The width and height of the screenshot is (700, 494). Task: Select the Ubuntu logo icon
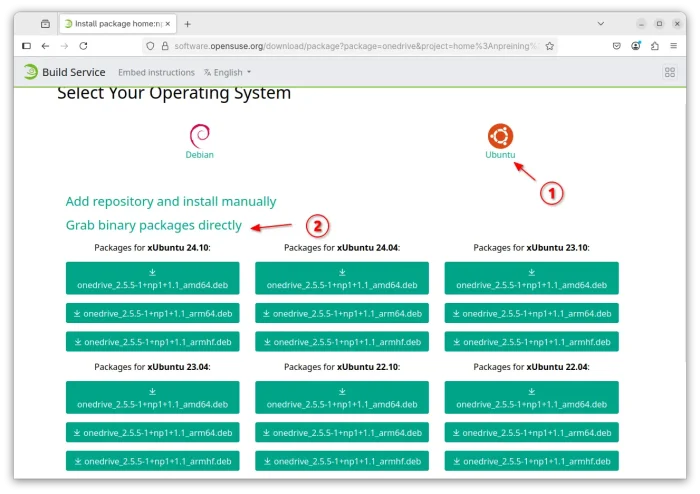pyautogui.click(x=500, y=136)
